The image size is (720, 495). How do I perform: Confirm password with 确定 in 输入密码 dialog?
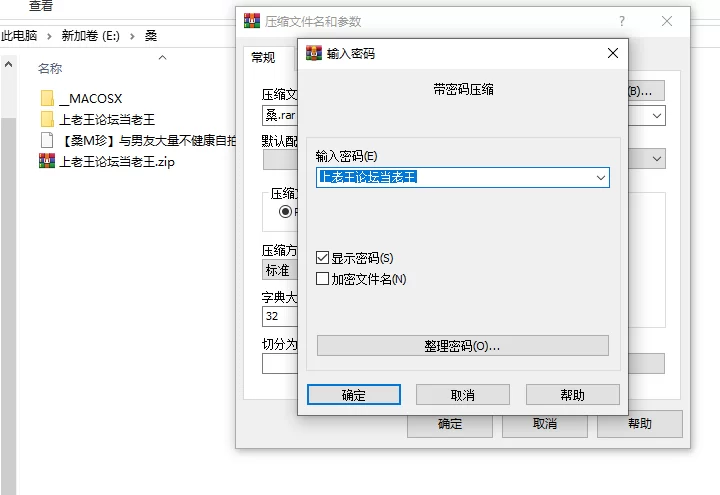353,395
